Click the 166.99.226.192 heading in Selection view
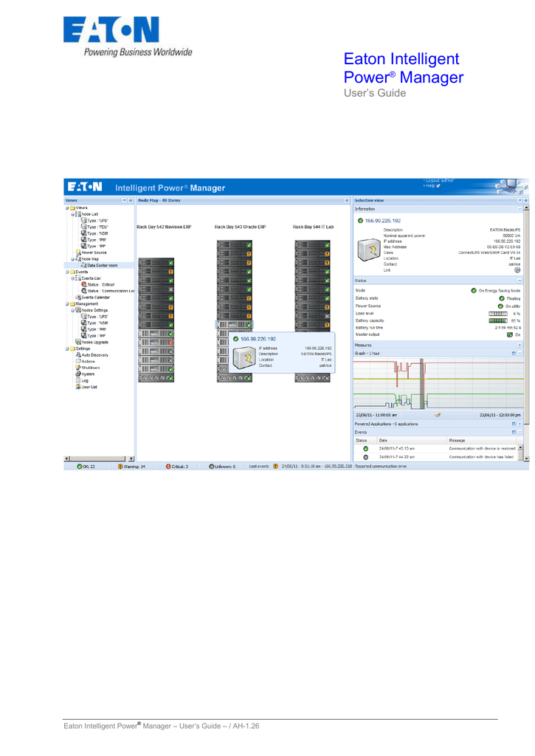 [x=383, y=221]
